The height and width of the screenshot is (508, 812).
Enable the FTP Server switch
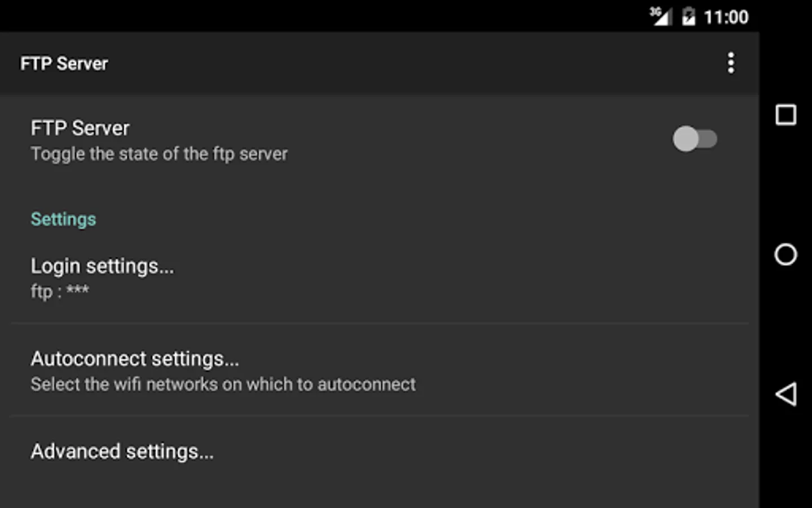point(695,139)
